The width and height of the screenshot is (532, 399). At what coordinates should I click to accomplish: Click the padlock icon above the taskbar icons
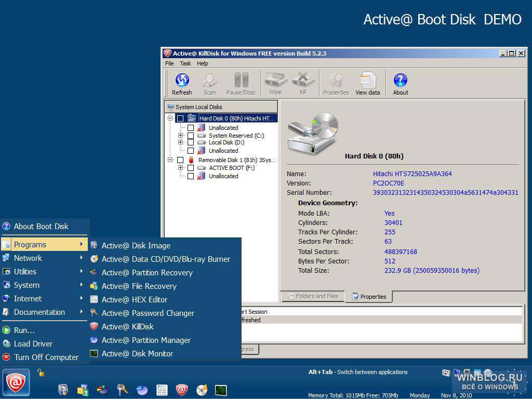(x=41, y=373)
